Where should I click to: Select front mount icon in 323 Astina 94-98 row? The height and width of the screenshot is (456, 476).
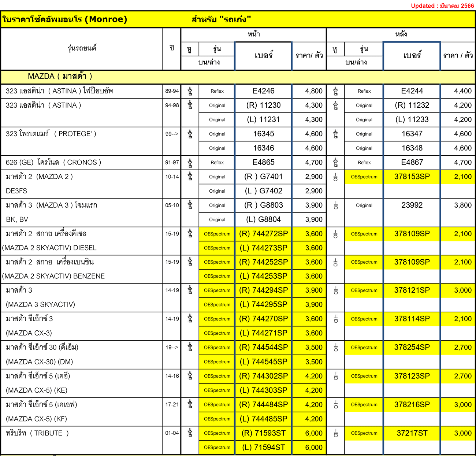click(190, 105)
